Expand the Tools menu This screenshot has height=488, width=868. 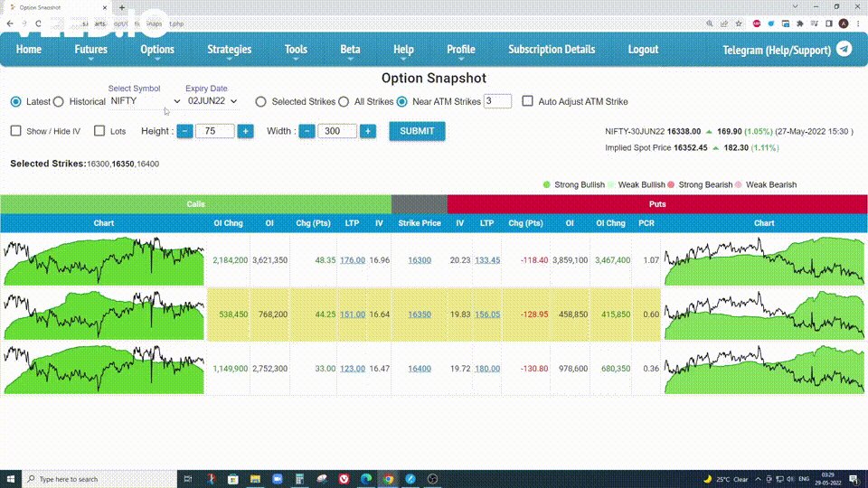(x=296, y=49)
